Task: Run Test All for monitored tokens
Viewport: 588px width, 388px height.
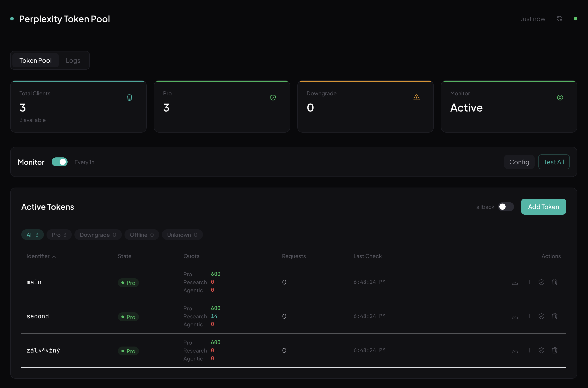Action: tap(554, 162)
